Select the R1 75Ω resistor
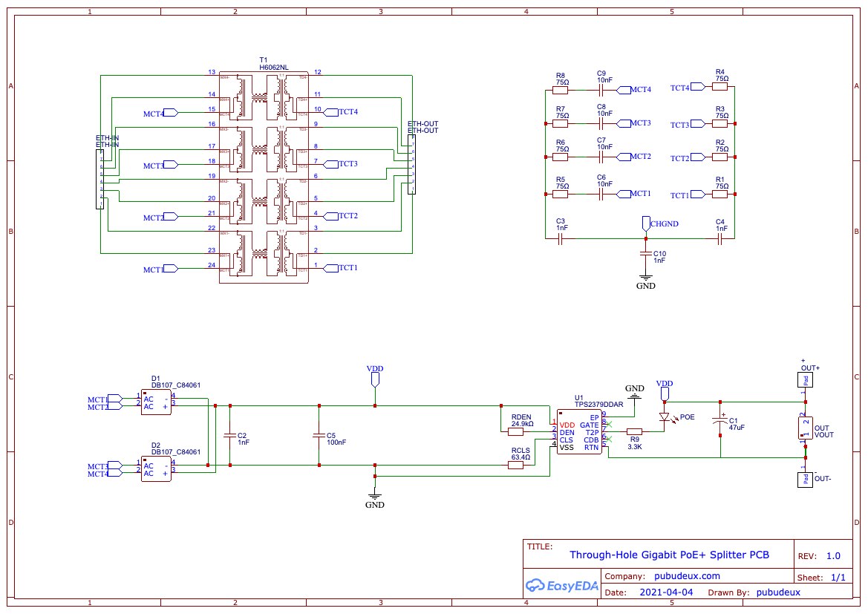The width and height of the screenshot is (868, 614). coord(719,195)
